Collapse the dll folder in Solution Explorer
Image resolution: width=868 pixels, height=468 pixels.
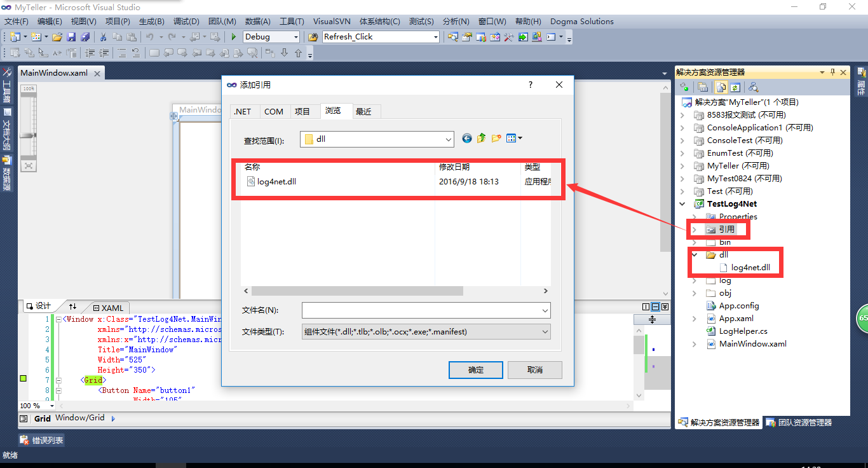point(695,255)
